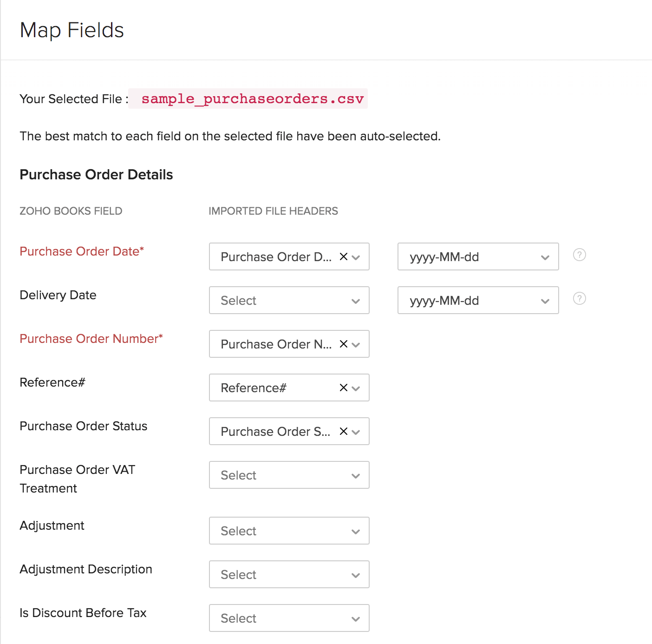Expand the Purchase Order Status mapping dropdown
The width and height of the screenshot is (652, 644).
click(356, 431)
